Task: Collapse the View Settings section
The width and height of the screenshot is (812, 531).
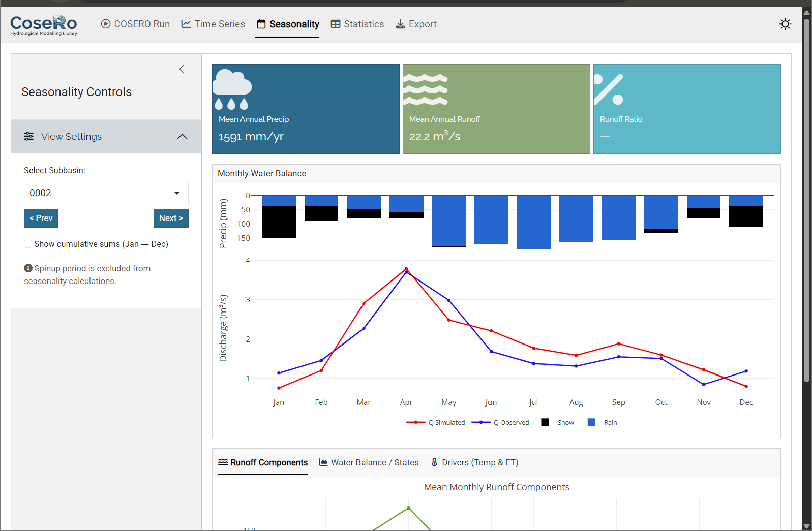Action: [182, 136]
